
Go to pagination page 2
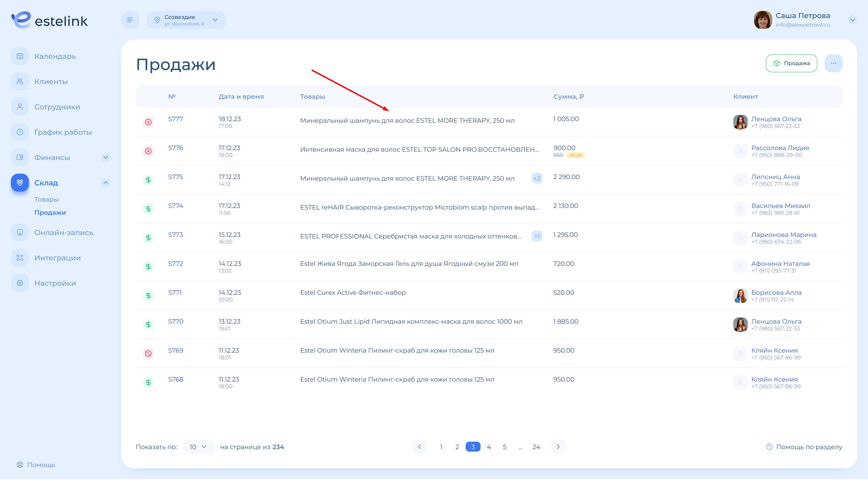tap(457, 447)
